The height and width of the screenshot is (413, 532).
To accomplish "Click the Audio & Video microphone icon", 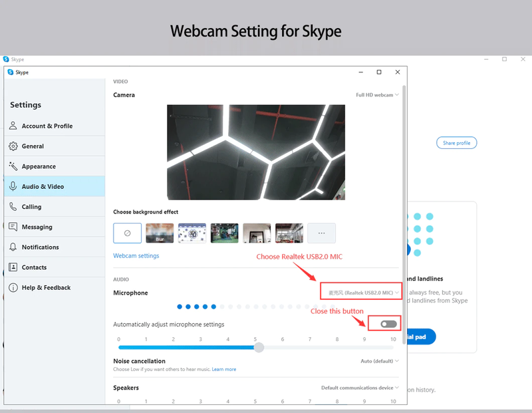I will 13,187.
